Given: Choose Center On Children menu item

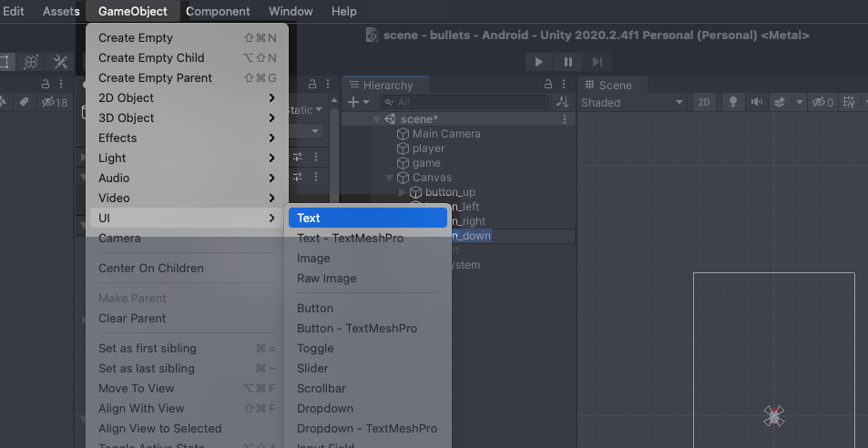Looking at the screenshot, I should (x=187, y=269).
